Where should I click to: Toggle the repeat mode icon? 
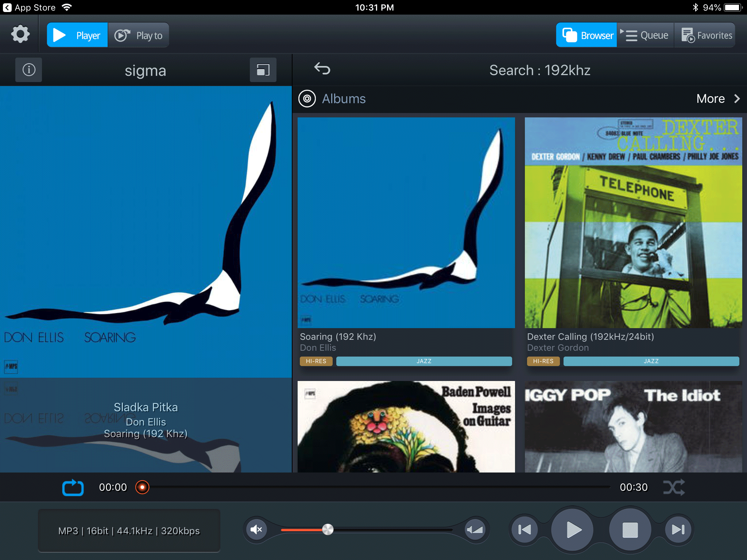click(x=73, y=487)
